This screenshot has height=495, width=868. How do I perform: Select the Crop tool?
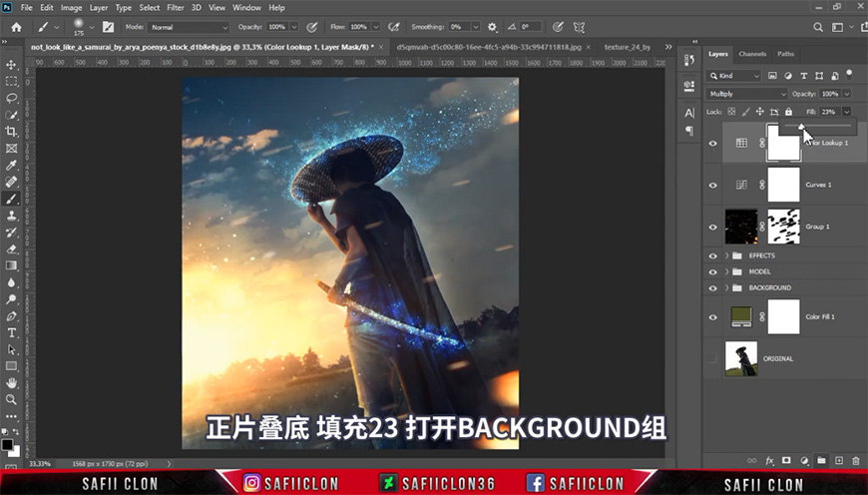[11, 131]
